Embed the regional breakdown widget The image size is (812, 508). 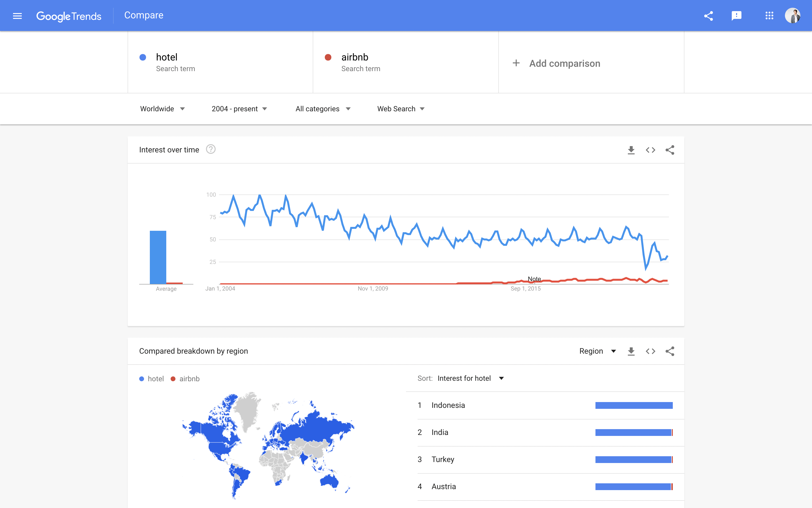[x=651, y=351]
